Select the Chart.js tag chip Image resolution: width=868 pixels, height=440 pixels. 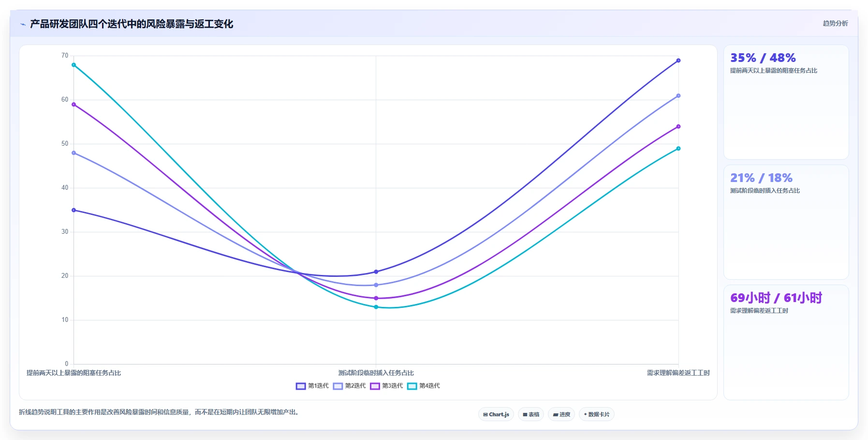click(x=496, y=414)
